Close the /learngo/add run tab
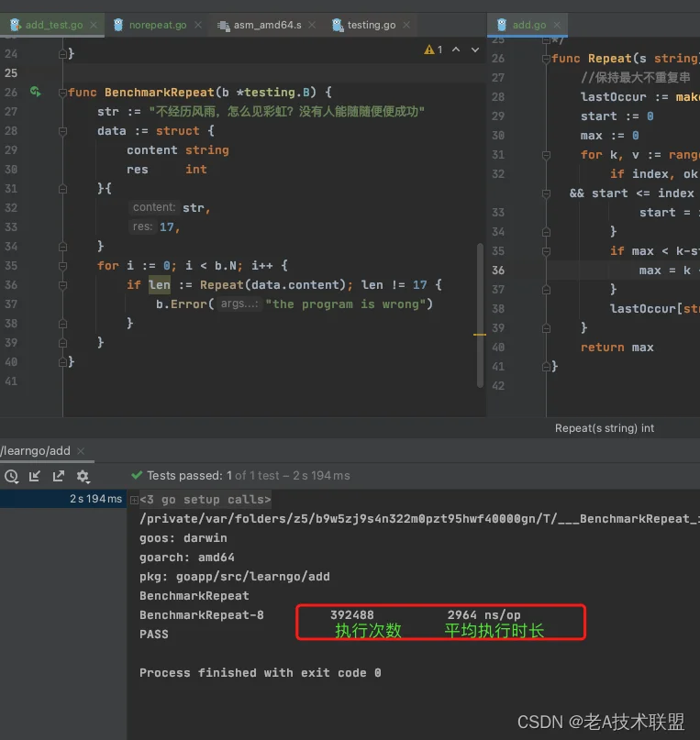 pyautogui.click(x=81, y=451)
